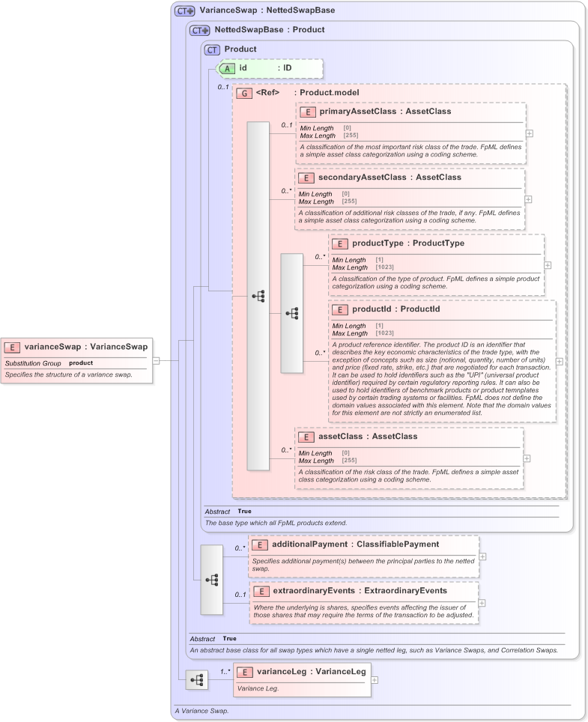
Task: Click Min Length [0] under primaryAssetClass
Action: click(x=326, y=129)
